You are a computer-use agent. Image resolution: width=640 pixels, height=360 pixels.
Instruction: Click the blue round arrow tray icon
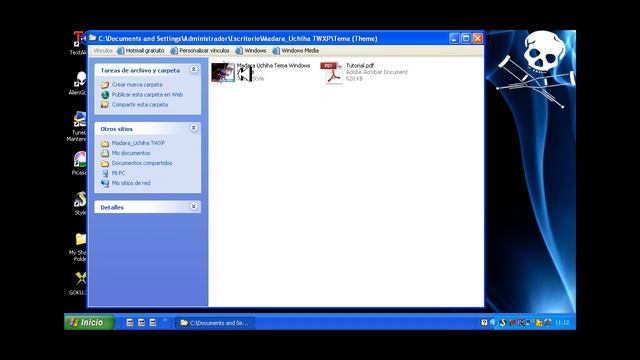point(493,322)
